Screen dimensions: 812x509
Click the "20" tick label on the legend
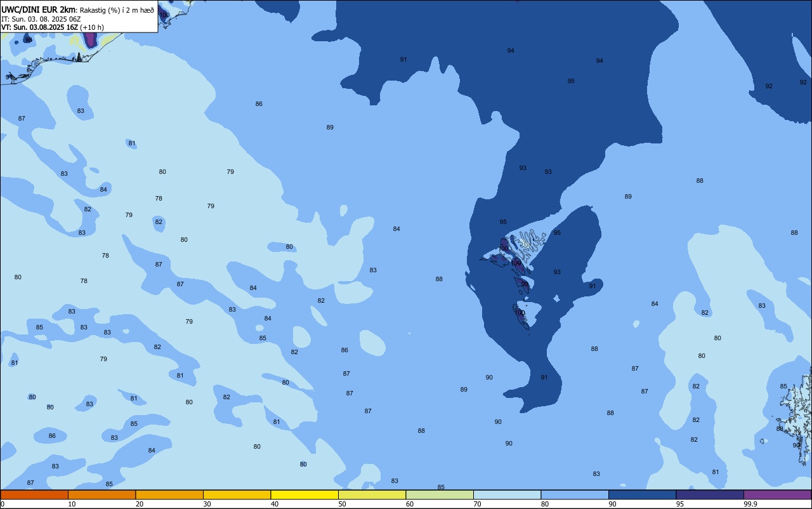pyautogui.click(x=140, y=504)
